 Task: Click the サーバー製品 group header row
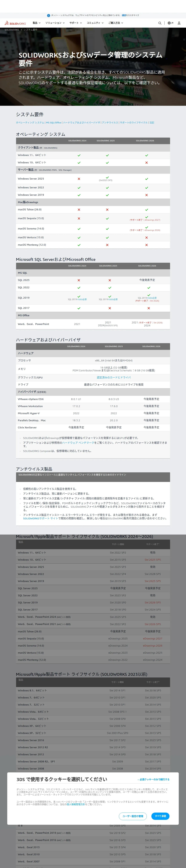[x=93, y=170]
